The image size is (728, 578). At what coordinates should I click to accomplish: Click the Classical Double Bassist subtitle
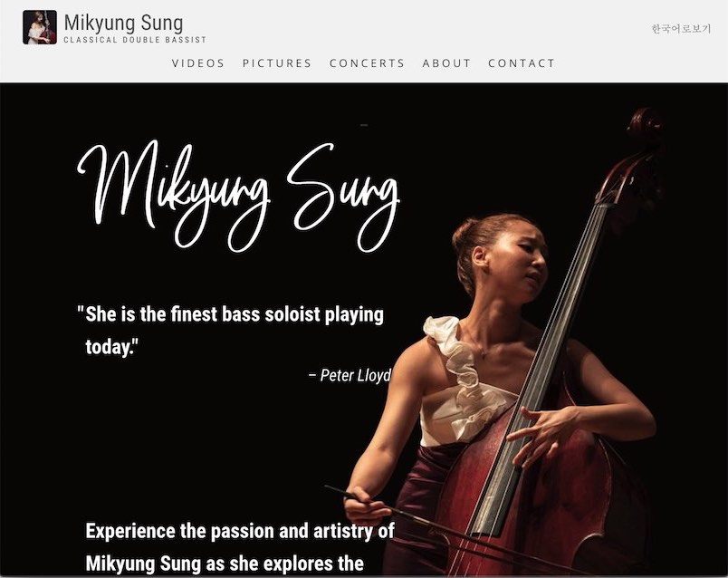135,40
